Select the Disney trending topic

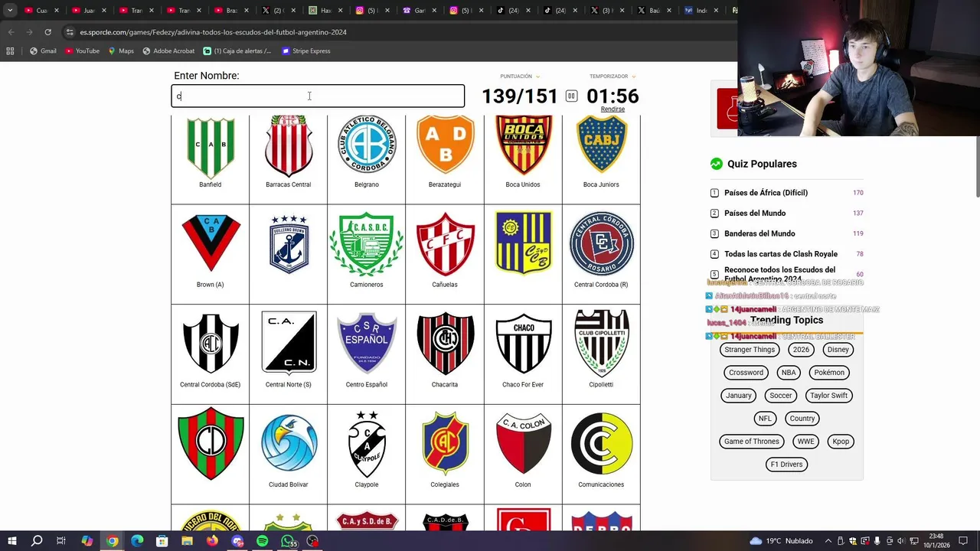838,350
